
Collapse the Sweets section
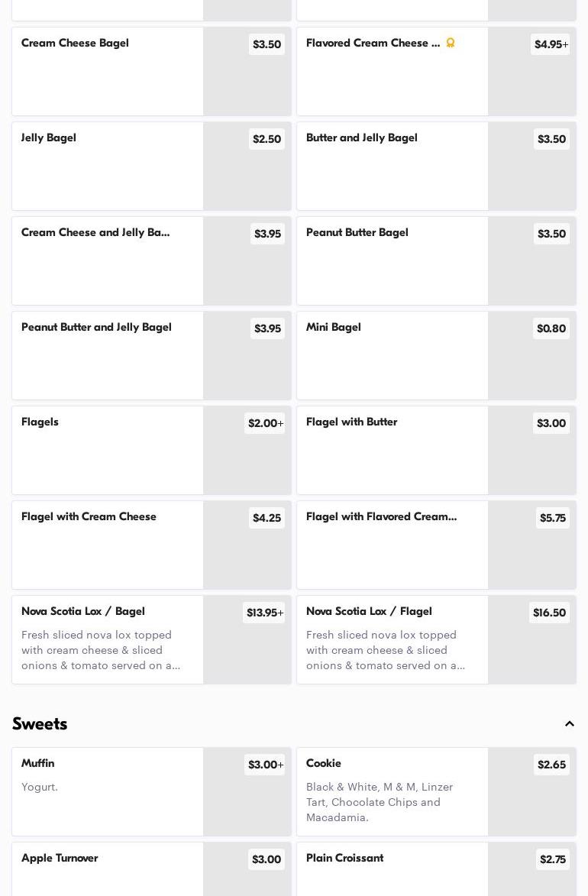pos(570,724)
